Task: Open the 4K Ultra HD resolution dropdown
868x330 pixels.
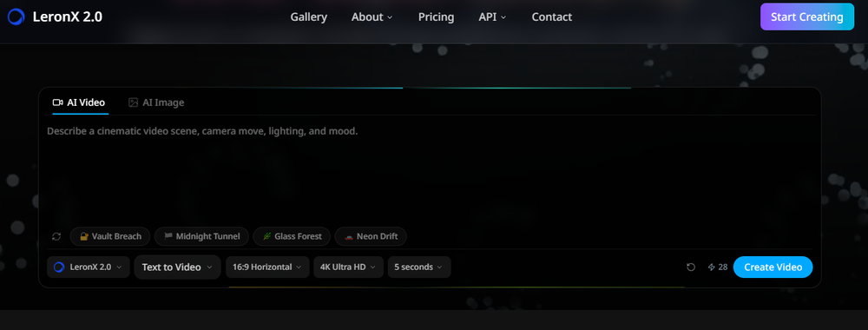Action: point(348,267)
